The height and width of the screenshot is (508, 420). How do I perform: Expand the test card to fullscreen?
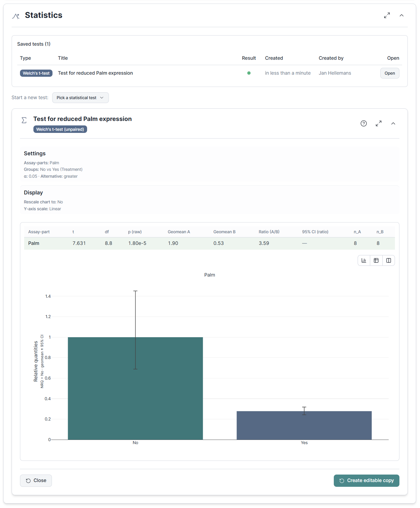(x=379, y=123)
